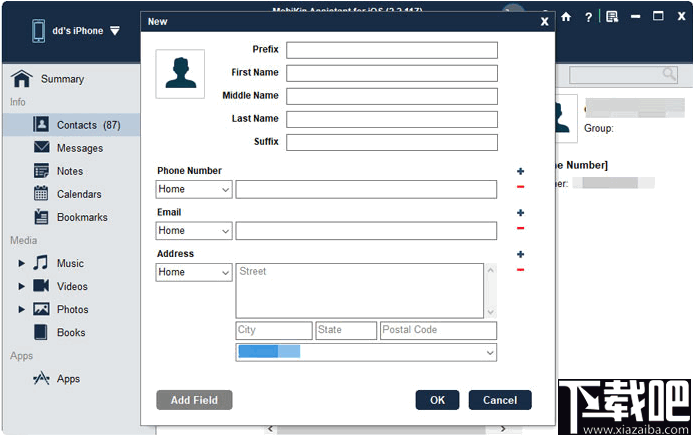693x435 pixels.
Task: Click the Prefix input field
Action: pyautogui.click(x=392, y=50)
